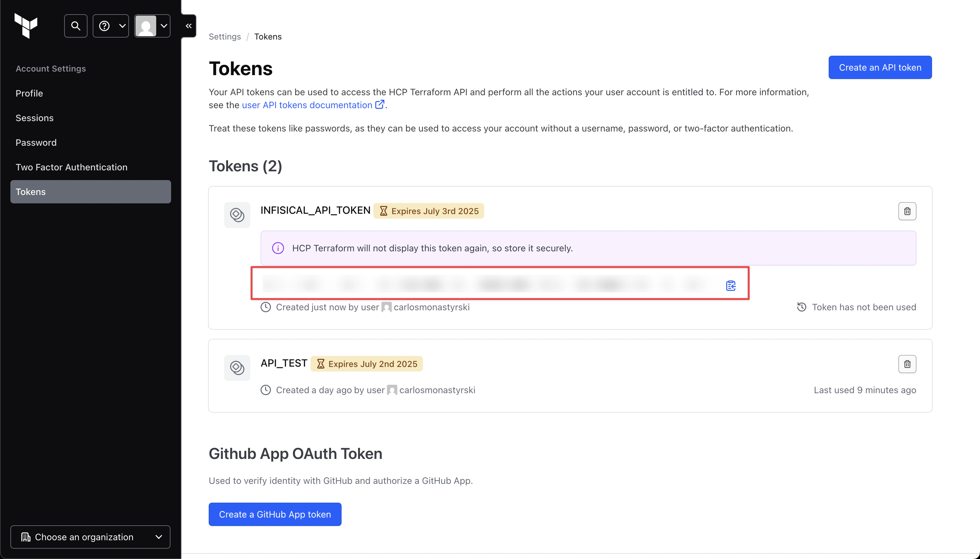Click the Expires July 2nd 2025 badge

(367, 364)
